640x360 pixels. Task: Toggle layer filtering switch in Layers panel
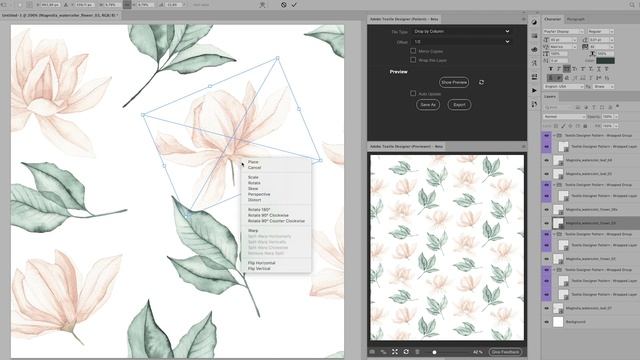point(618,106)
